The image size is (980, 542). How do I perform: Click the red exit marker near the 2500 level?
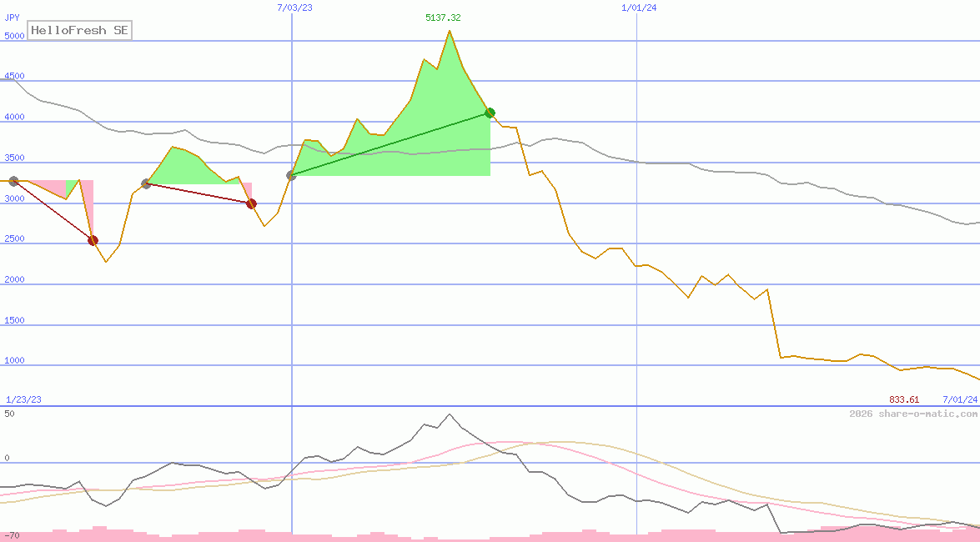click(x=93, y=240)
